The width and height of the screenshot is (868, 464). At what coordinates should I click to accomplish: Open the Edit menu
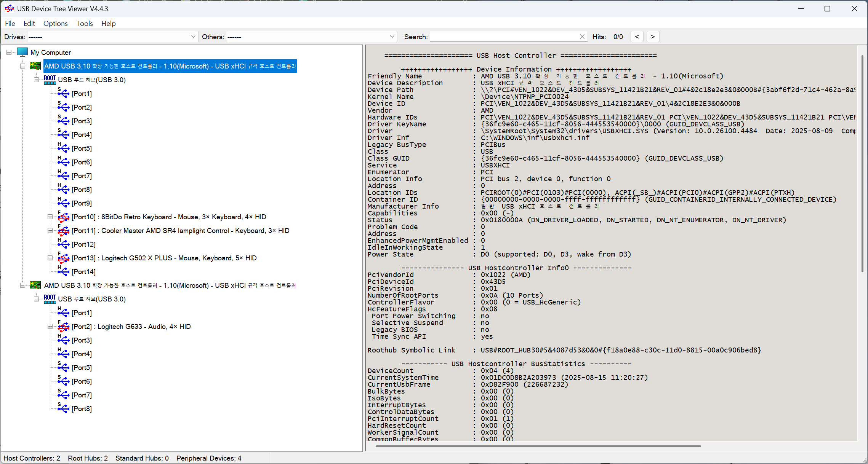pos(29,23)
